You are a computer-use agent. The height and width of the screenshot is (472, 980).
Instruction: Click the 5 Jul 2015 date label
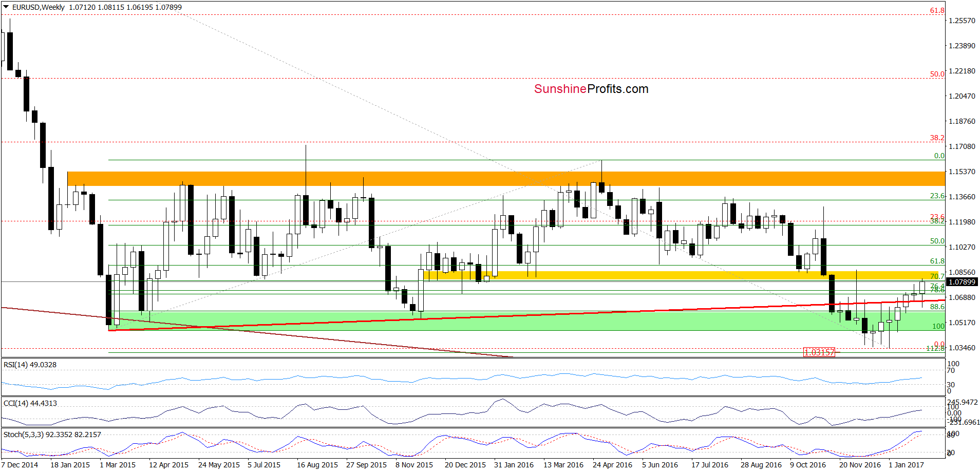[264, 465]
